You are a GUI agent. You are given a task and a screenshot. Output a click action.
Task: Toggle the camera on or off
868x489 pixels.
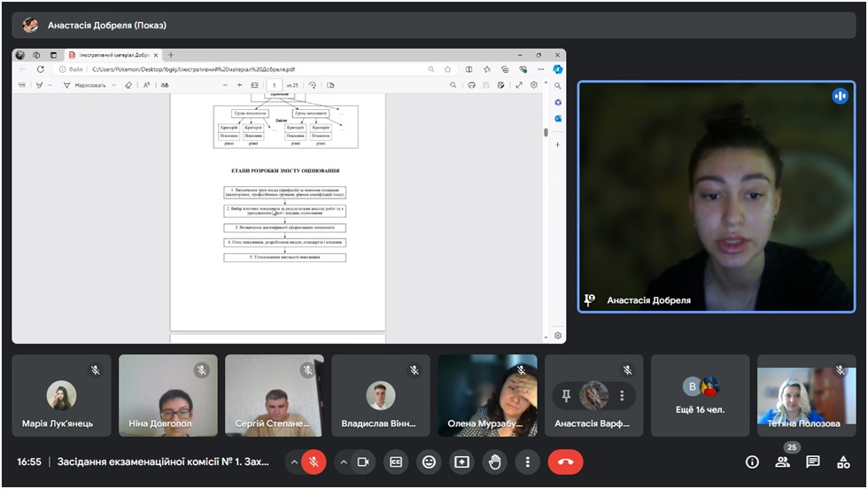point(362,462)
